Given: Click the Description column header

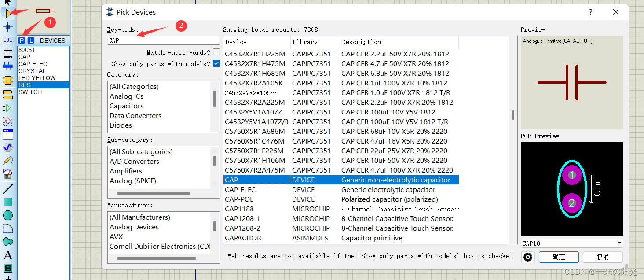Looking at the screenshot, I should pos(399,42).
